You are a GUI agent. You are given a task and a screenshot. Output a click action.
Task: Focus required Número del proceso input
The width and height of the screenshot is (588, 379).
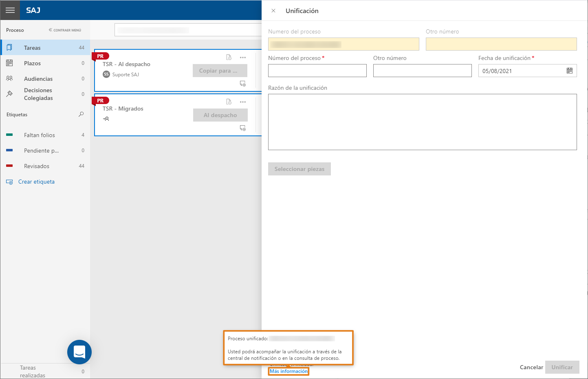(317, 71)
